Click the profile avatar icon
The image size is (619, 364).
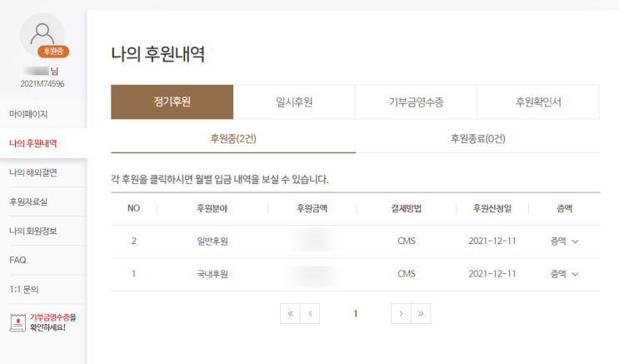42,33
